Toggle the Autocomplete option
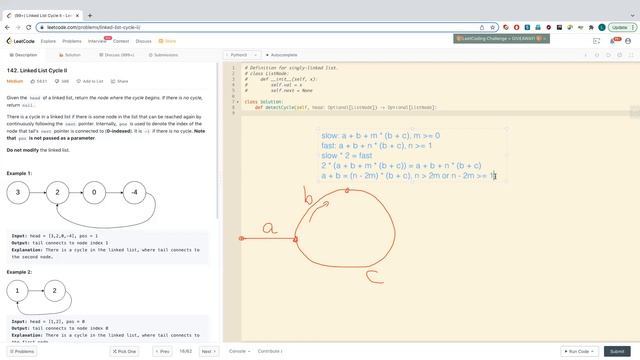640x360 pixels. click(x=282, y=55)
